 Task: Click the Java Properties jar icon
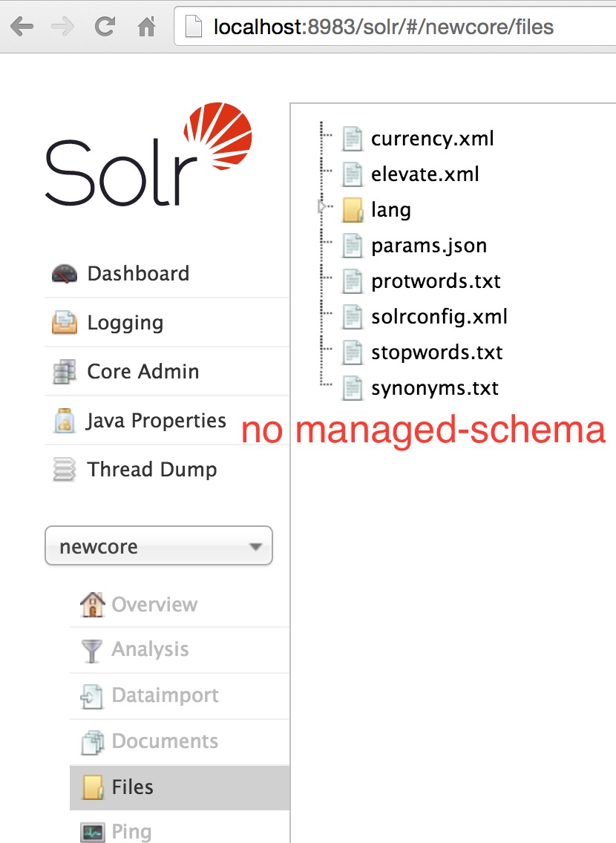tap(65, 421)
